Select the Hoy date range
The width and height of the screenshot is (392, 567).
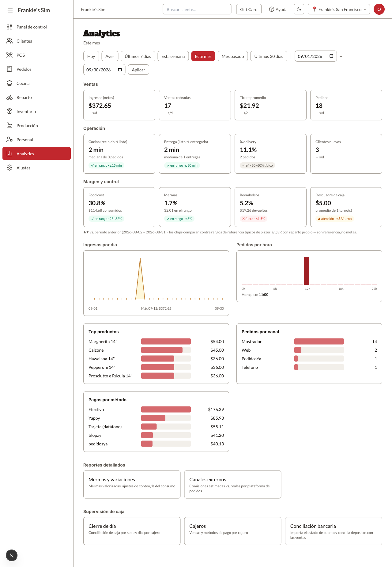[91, 56]
